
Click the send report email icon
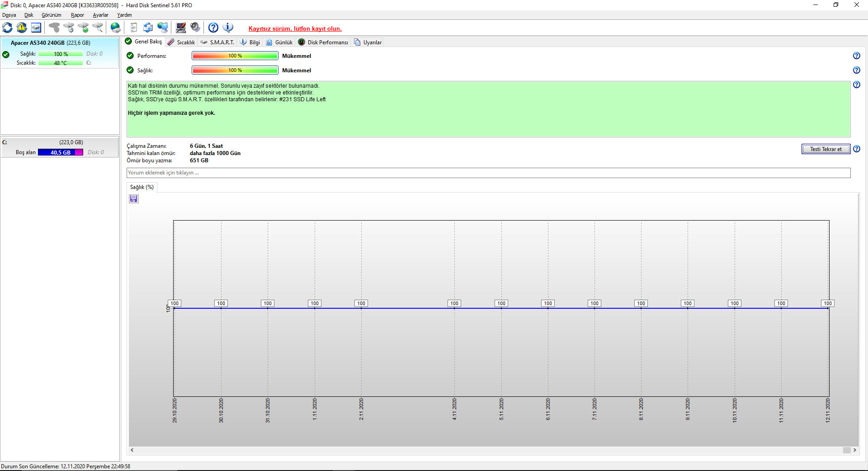pyautogui.click(x=148, y=28)
